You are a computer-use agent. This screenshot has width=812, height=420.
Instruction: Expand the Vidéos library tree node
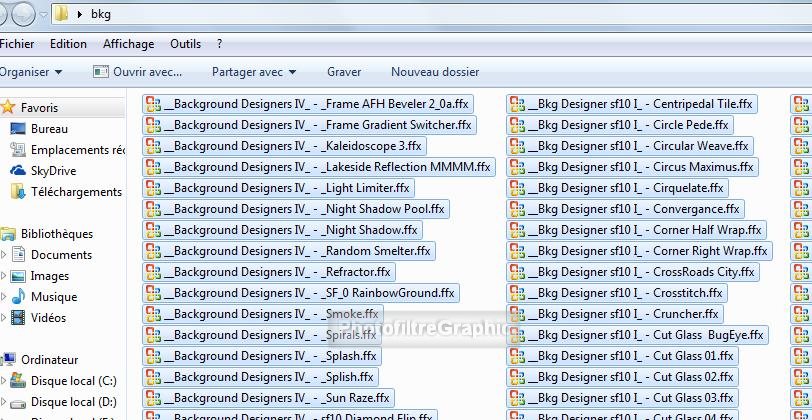click(x=4, y=318)
